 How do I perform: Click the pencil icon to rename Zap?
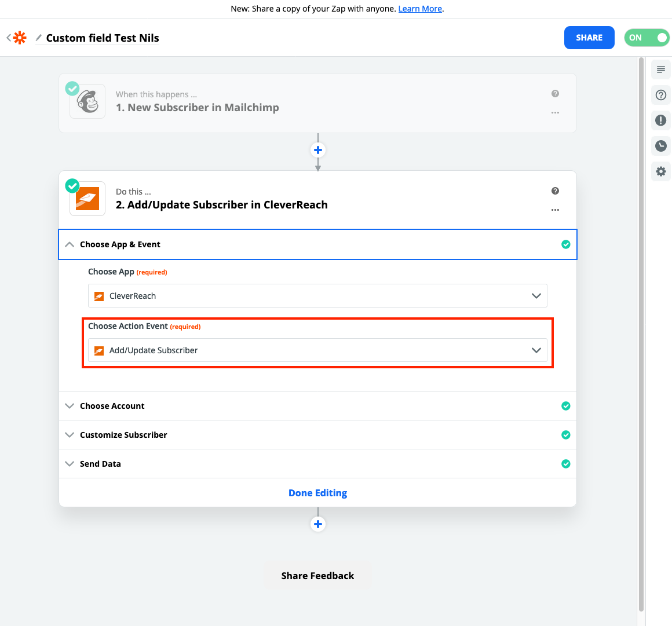point(39,38)
